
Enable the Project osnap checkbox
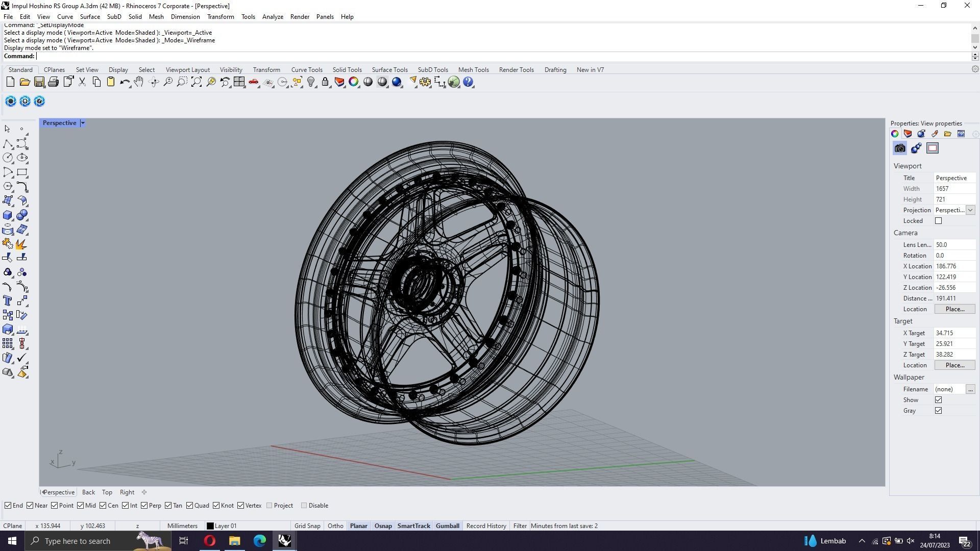pos(269,506)
